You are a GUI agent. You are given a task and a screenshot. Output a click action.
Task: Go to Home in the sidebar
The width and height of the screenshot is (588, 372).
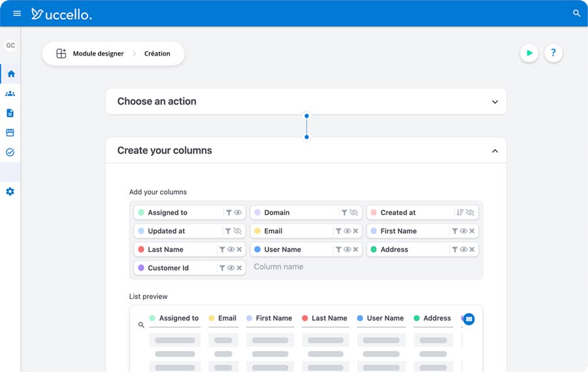point(10,74)
